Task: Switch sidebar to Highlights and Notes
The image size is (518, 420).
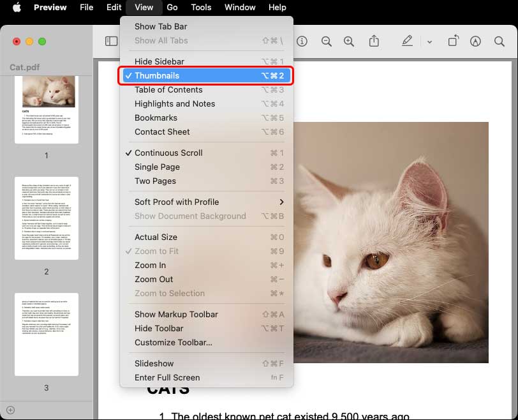Action: click(x=207, y=104)
